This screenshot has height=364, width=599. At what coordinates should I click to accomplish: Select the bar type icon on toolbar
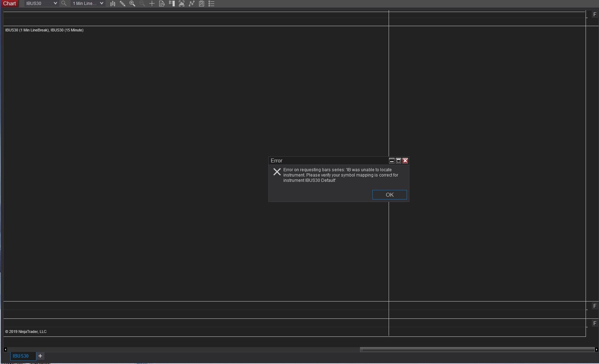point(113,4)
